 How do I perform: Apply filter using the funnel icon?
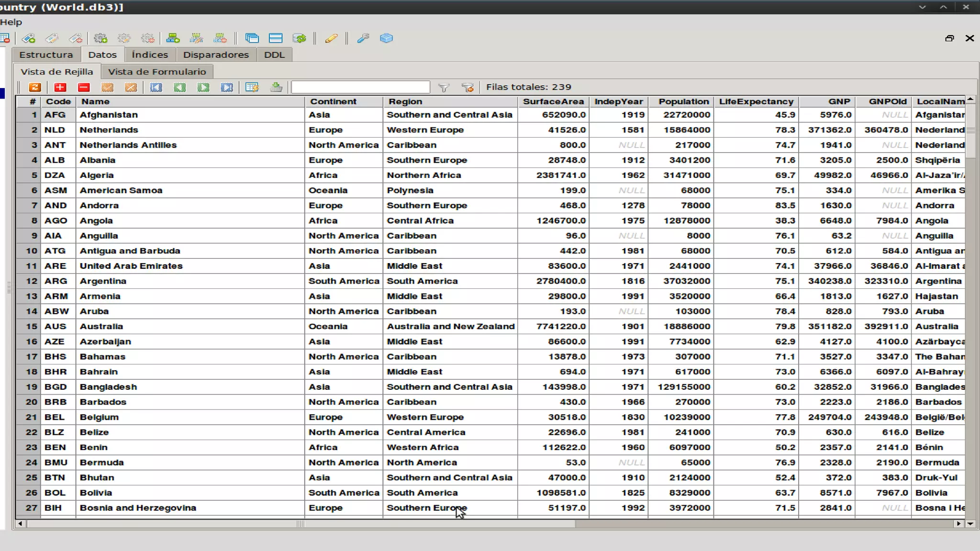coord(444,88)
